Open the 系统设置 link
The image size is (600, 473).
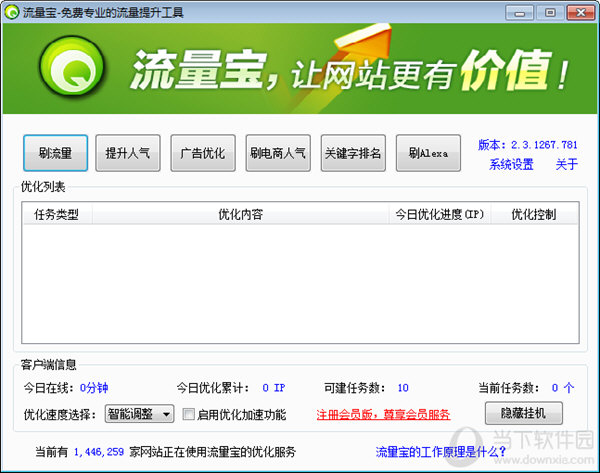point(511,165)
